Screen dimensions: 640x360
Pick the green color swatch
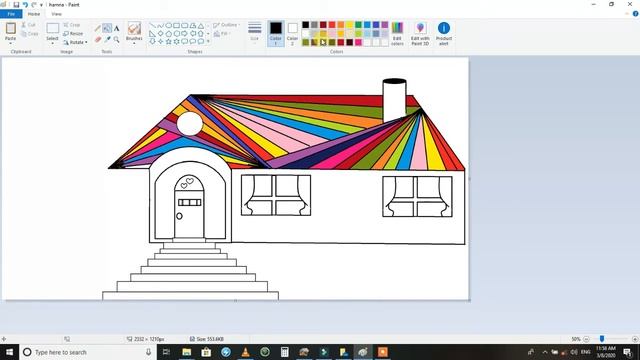coord(358,25)
